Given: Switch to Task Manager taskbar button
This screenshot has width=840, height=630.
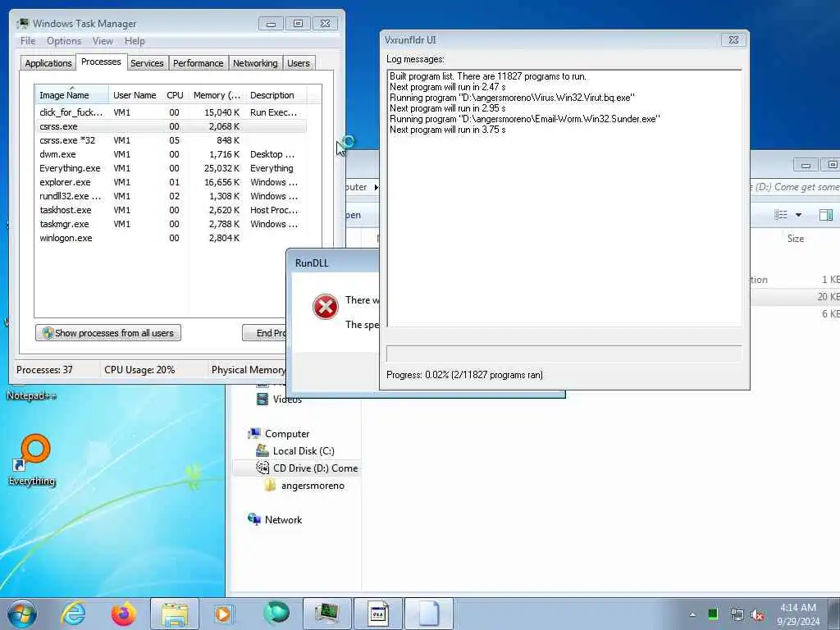Looking at the screenshot, I should tap(327, 614).
